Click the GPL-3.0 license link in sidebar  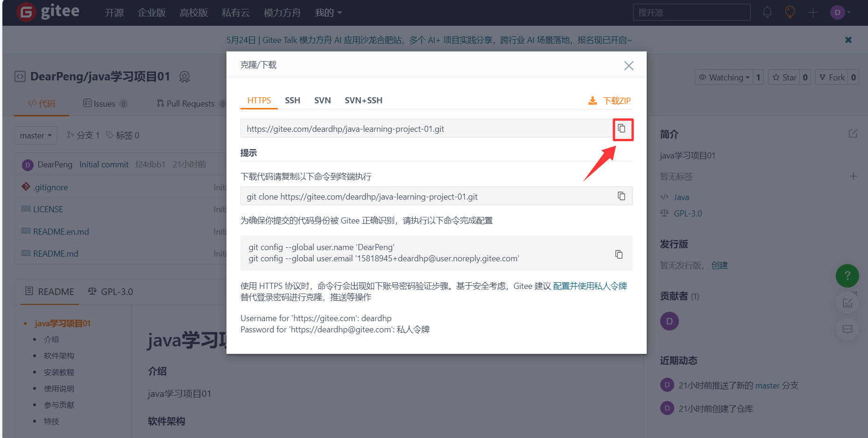(688, 213)
